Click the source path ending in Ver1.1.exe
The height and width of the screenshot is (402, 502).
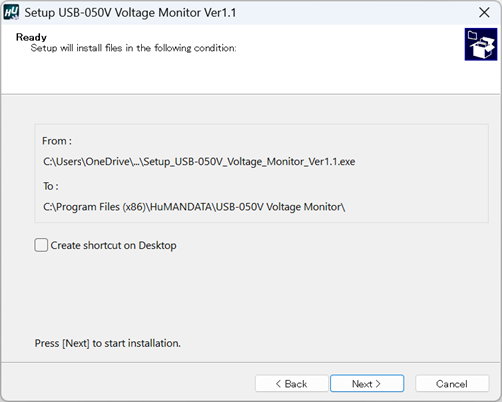pos(199,162)
